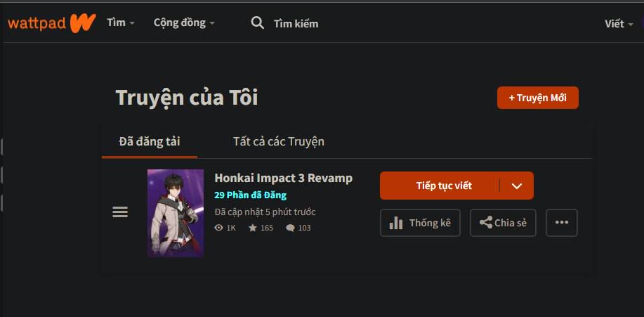
Task: Expand the chevron beside Tiếp tục viết
Action: coord(517,186)
